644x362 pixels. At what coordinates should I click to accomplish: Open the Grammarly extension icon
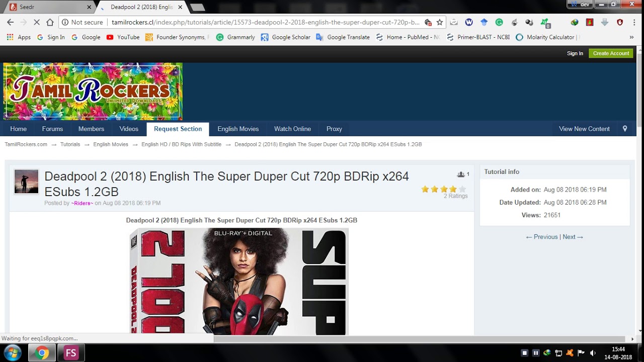tap(499, 22)
